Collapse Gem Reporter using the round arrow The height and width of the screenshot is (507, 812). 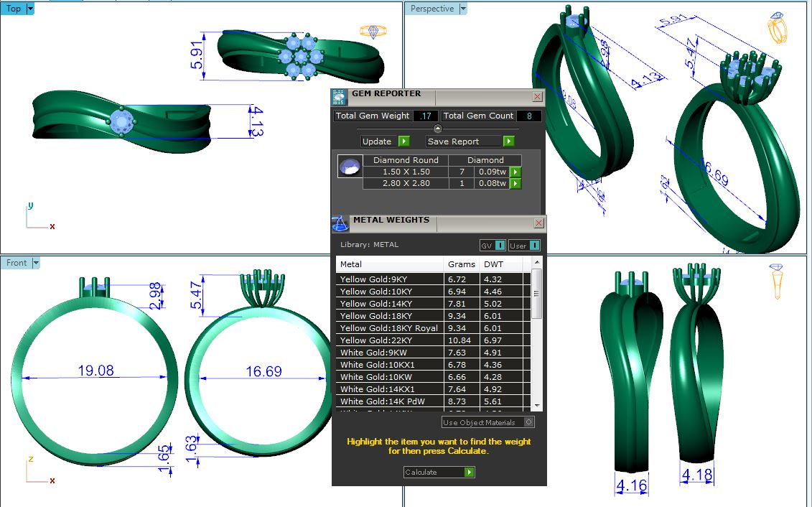click(x=438, y=129)
